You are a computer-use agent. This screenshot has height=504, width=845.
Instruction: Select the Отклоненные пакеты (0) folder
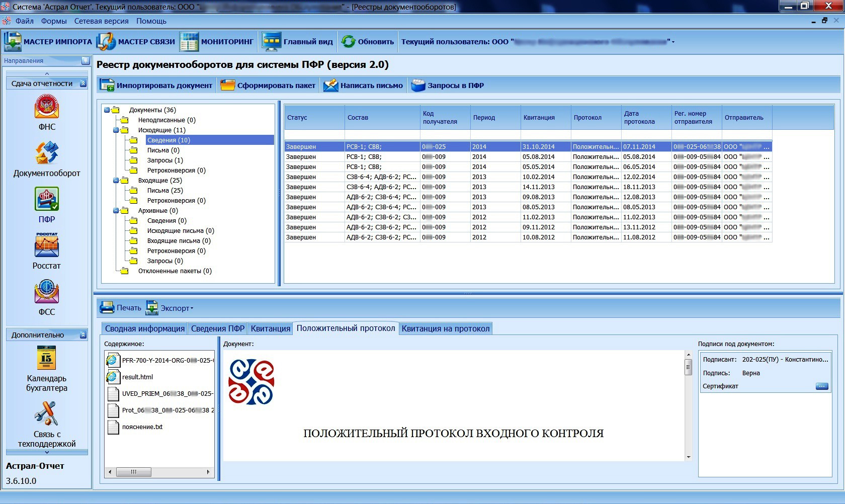coord(175,271)
